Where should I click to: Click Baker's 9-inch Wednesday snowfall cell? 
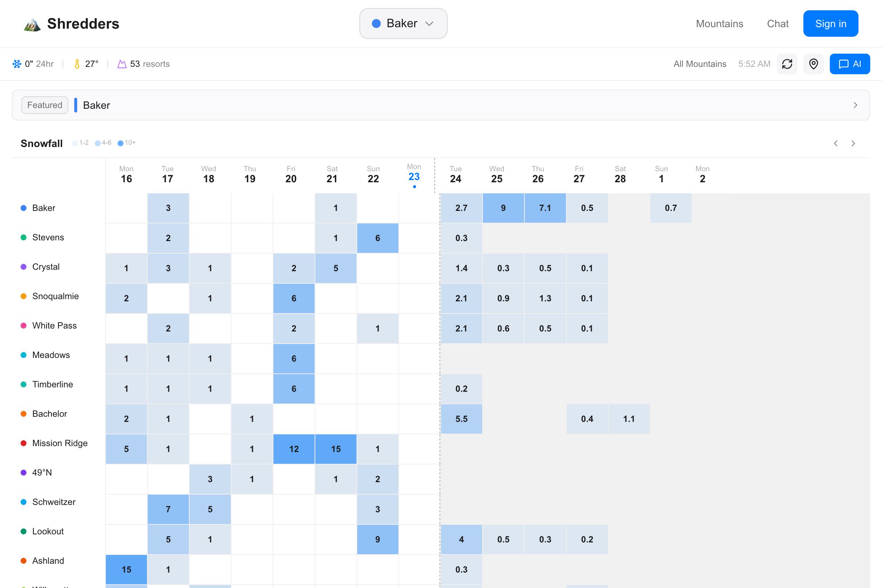point(503,208)
